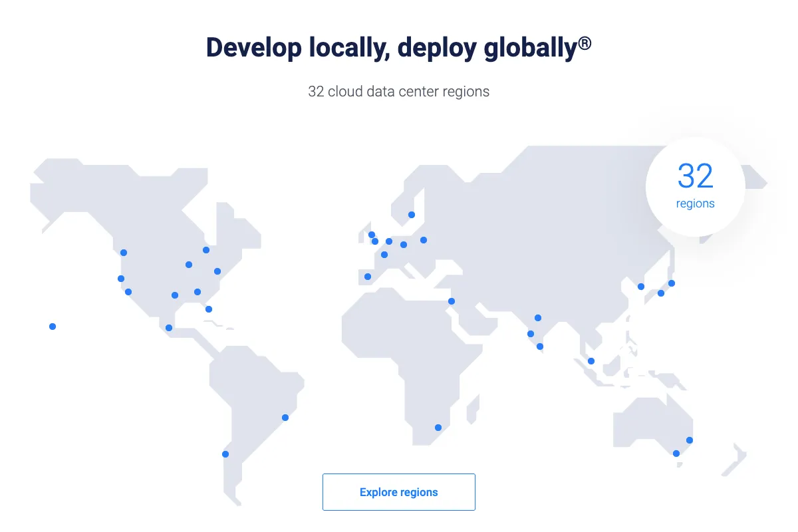Select the southernmost Australia dot near Melbourne
The image size is (798, 532).
tap(676, 454)
